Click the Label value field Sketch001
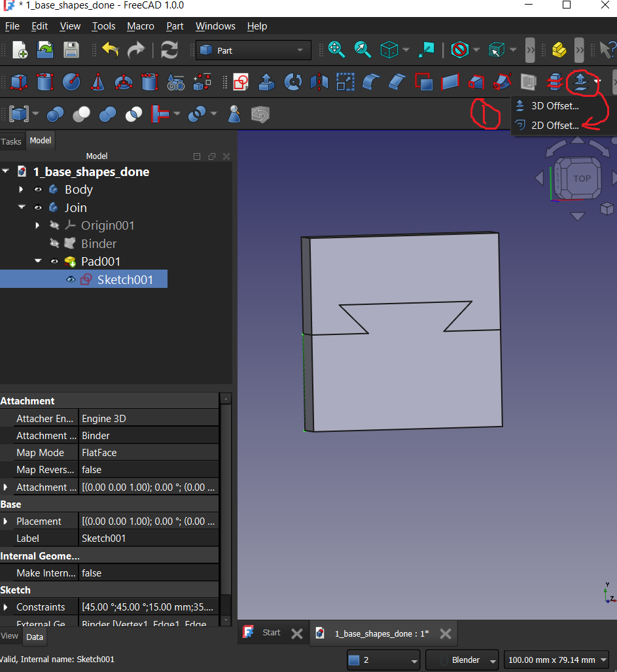The height and width of the screenshot is (672, 617). click(x=149, y=539)
